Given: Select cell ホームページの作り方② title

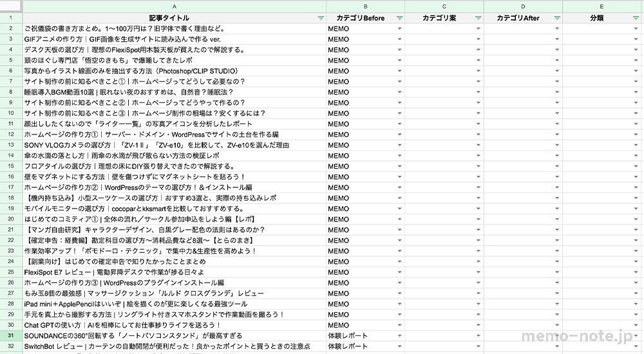Looking at the screenshot, I should click(x=175, y=188).
